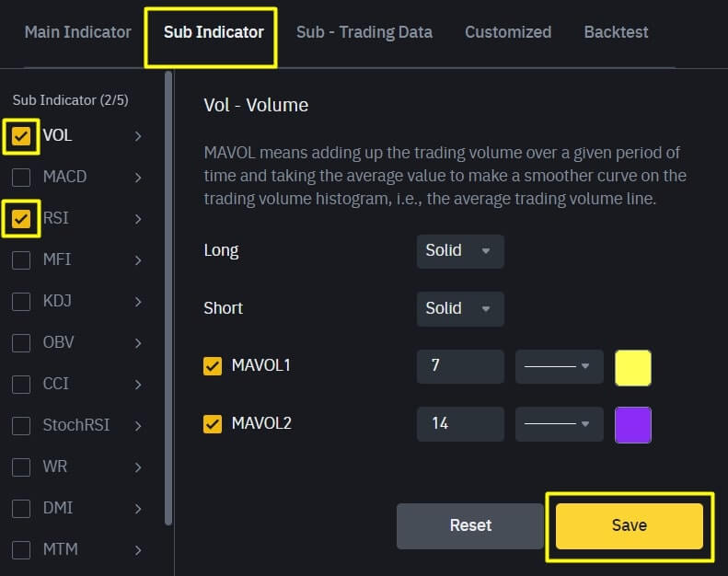Select the MACD label in list

[x=64, y=177]
